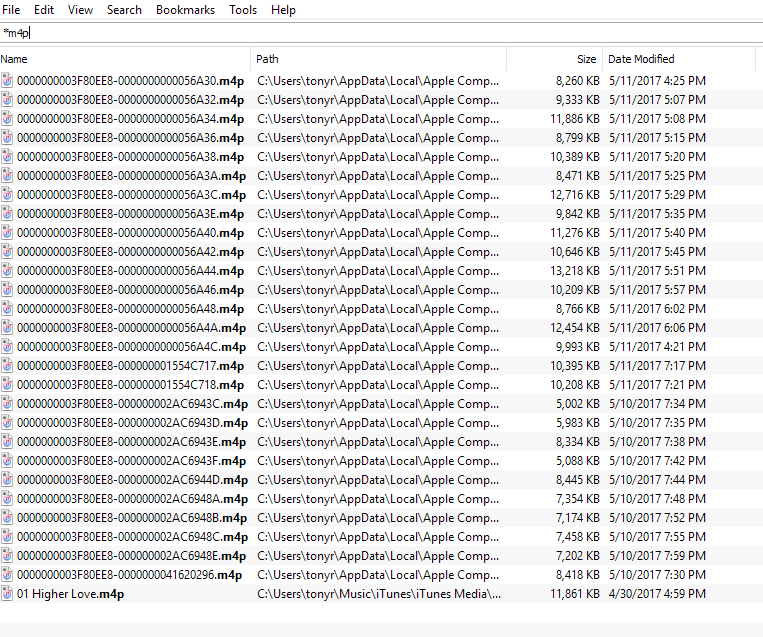
Task: Click file icon of 41620296.m4p row
Action: pos(7,575)
